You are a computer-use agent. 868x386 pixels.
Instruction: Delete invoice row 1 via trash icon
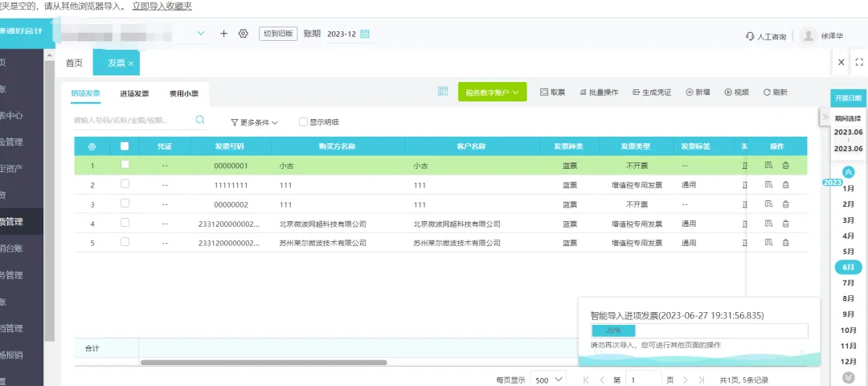point(785,165)
